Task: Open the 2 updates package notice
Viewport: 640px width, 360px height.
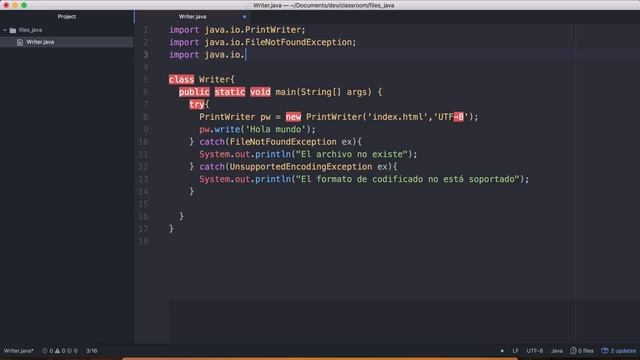Action: click(619, 351)
